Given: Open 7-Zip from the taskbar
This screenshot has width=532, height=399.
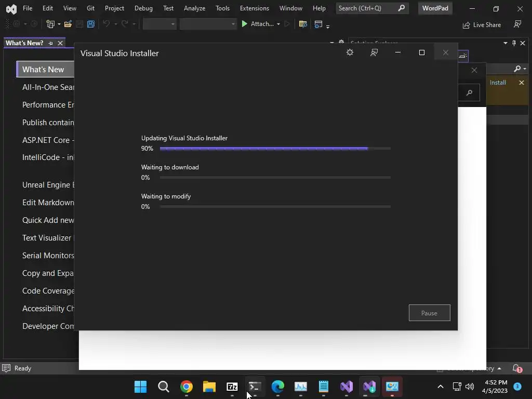Looking at the screenshot, I should [x=232, y=387].
